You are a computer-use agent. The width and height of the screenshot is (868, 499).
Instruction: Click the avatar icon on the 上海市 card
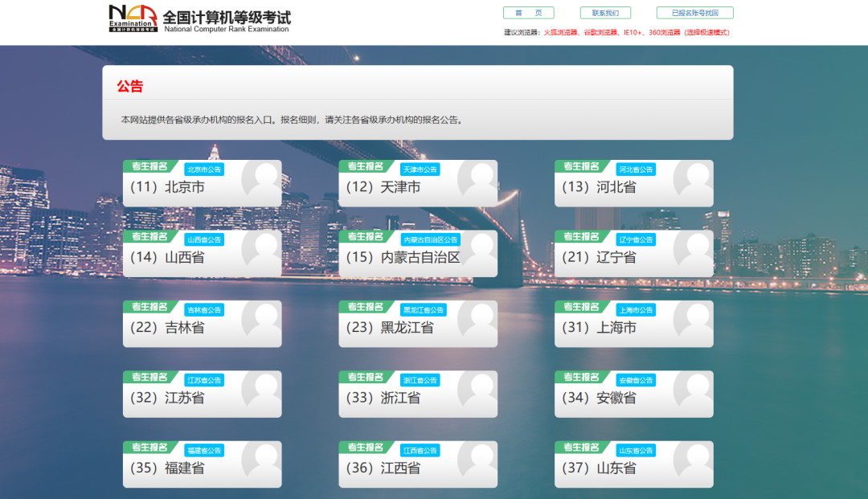click(693, 321)
